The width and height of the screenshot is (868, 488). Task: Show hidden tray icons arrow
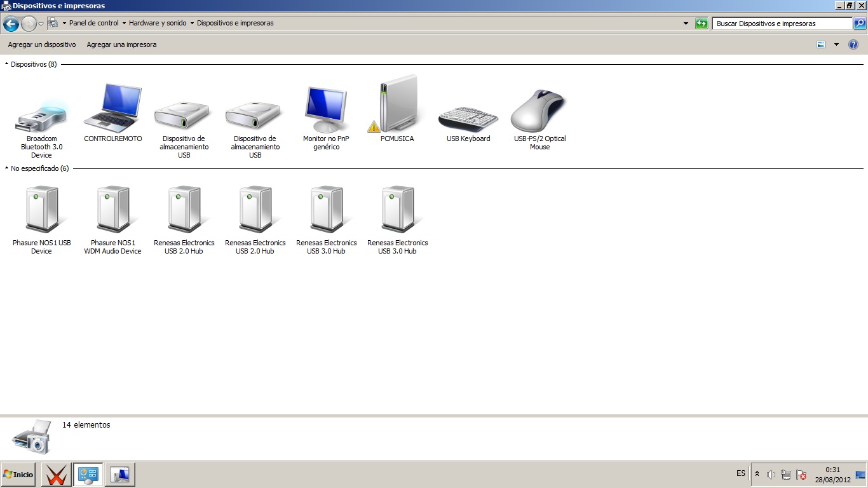(x=757, y=474)
